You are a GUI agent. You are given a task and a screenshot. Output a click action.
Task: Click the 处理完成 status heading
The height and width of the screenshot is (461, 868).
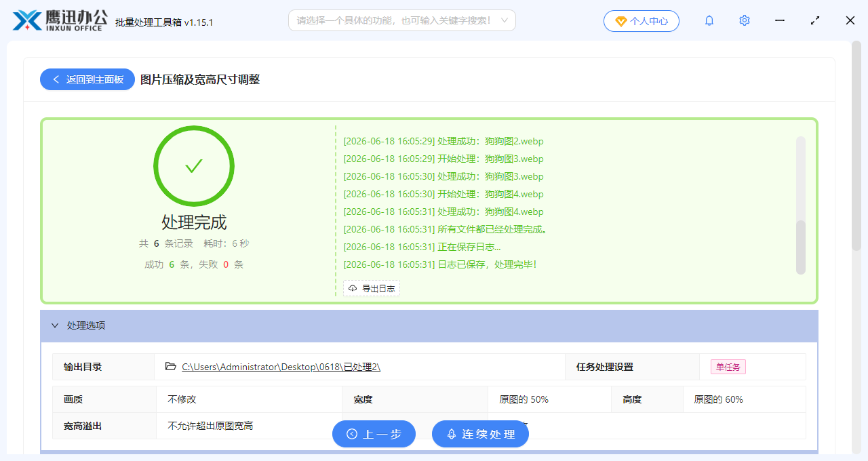(x=194, y=222)
